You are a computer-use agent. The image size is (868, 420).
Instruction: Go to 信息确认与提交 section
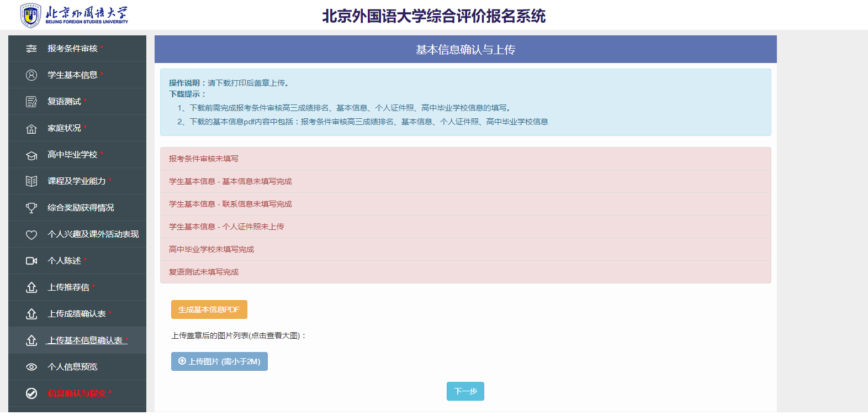pos(77,393)
